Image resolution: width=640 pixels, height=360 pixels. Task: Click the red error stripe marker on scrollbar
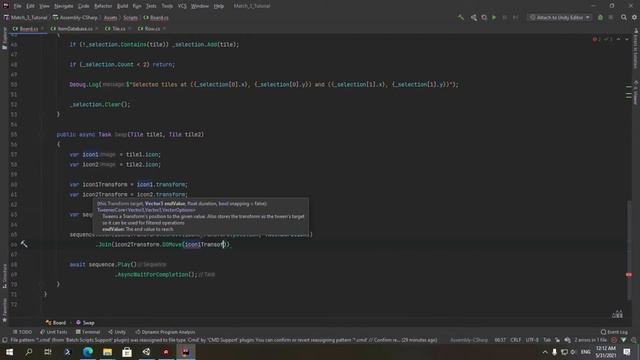pos(629,275)
